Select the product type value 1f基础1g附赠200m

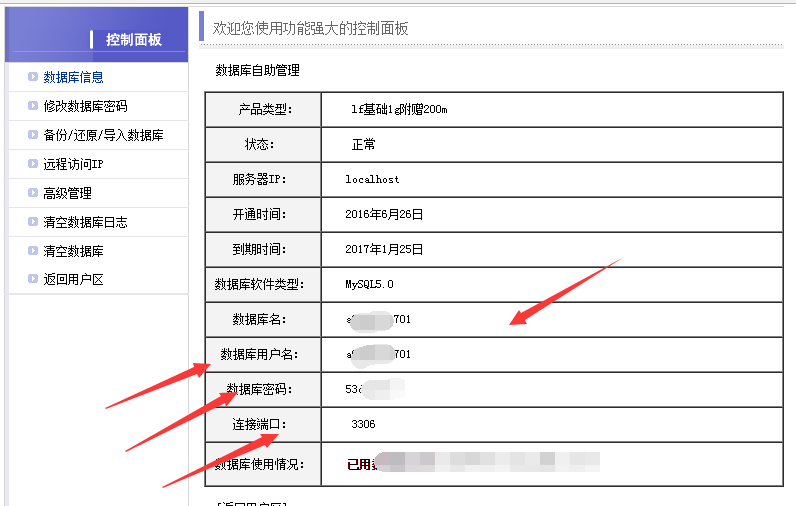click(399, 109)
